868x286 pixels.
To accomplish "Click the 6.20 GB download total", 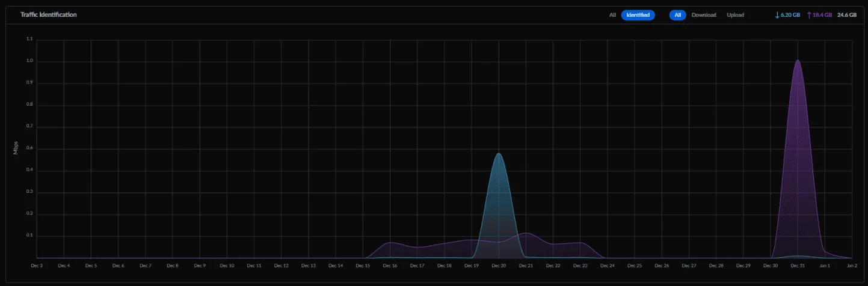I will point(790,15).
